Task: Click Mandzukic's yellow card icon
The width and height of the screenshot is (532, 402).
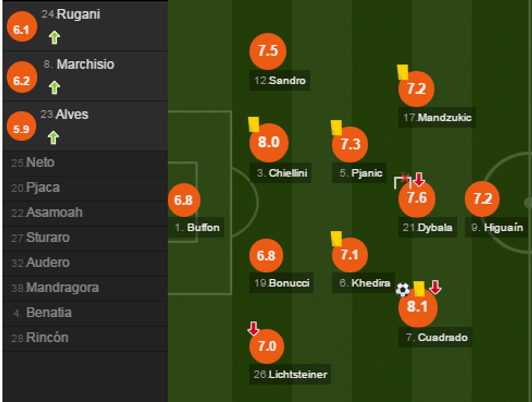Action: click(x=402, y=72)
